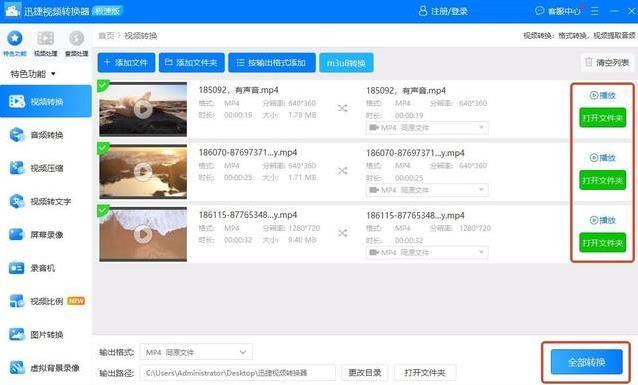This screenshot has height=385, width=638.
Task: Open the hamburger menu in title bar
Action: pyautogui.click(x=595, y=11)
